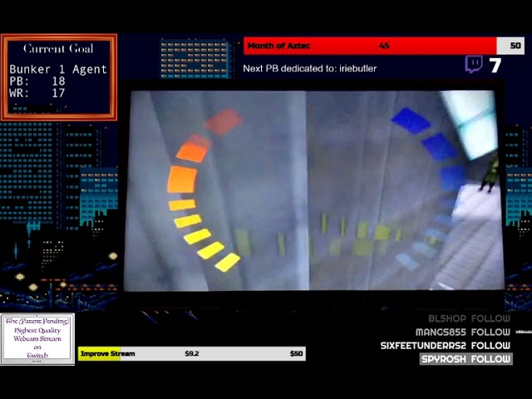Click the 'SIXFEETUNDERRS2 FOLLOW' alert entry
This screenshot has width=532, height=399.
446,346
